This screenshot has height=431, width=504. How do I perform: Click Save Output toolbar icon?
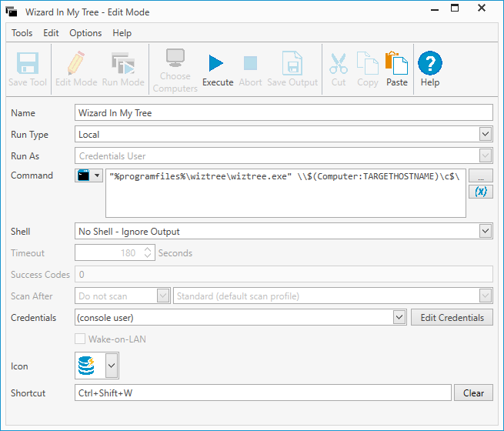coord(292,63)
